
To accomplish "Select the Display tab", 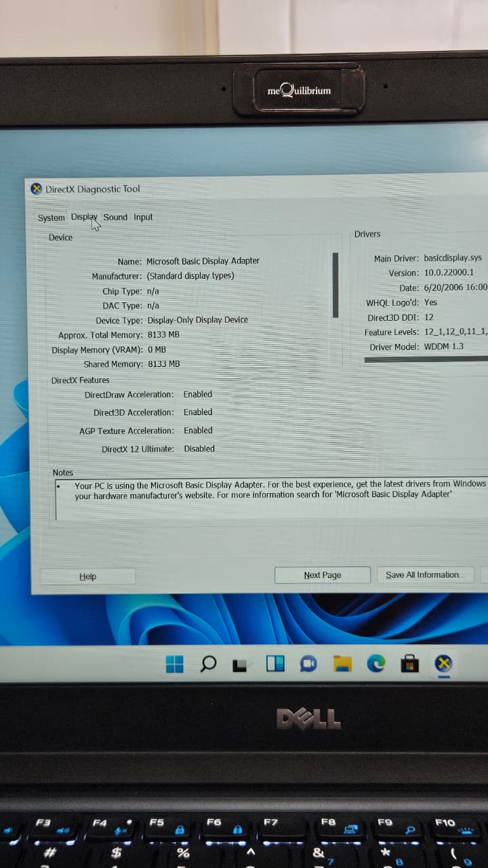I will point(83,217).
